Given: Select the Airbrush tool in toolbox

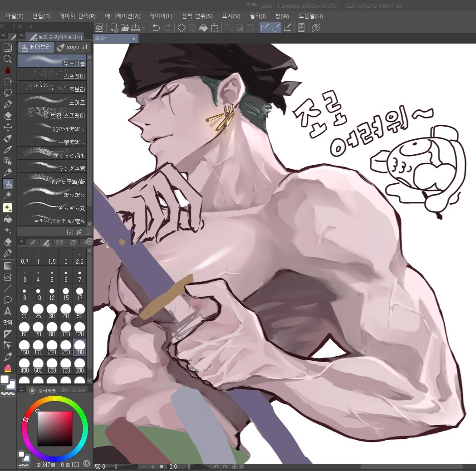Looking at the screenshot, I should click(x=8, y=184).
